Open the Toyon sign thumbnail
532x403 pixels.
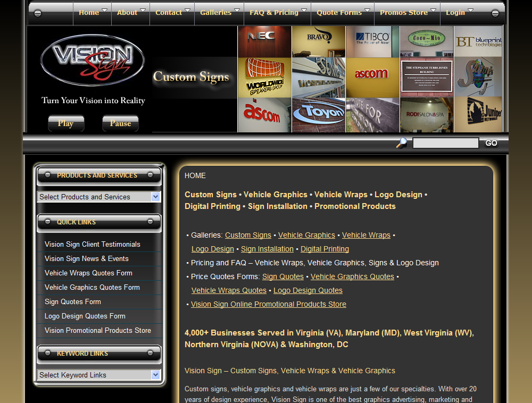click(x=319, y=114)
